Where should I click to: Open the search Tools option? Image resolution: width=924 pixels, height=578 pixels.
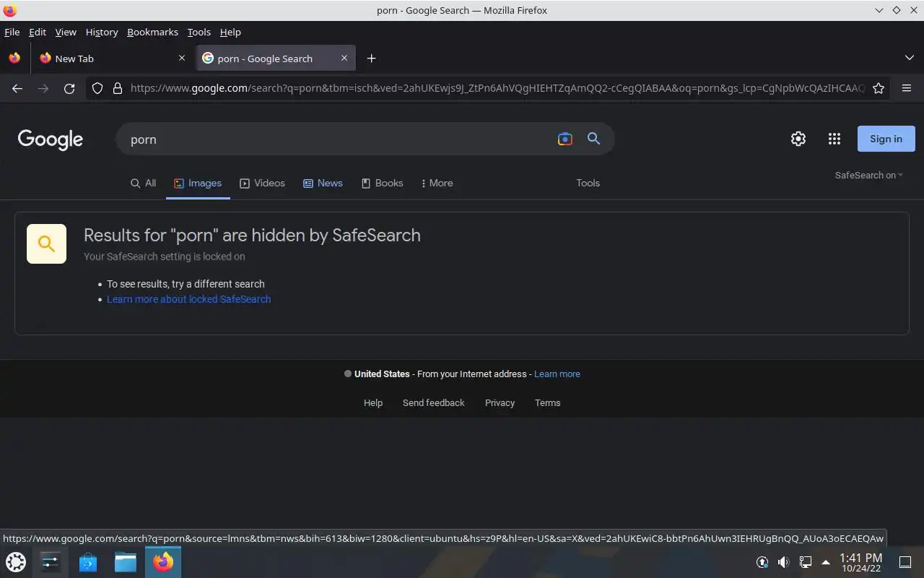pyautogui.click(x=588, y=183)
